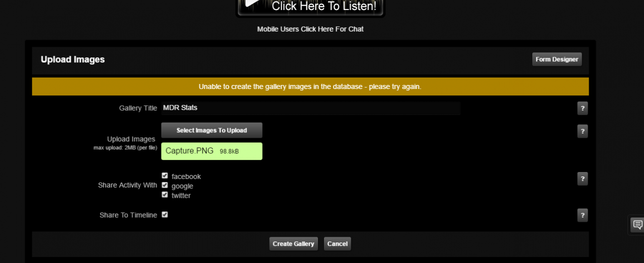Click the database error warning banner
The width and height of the screenshot is (644, 263).
coord(310,86)
